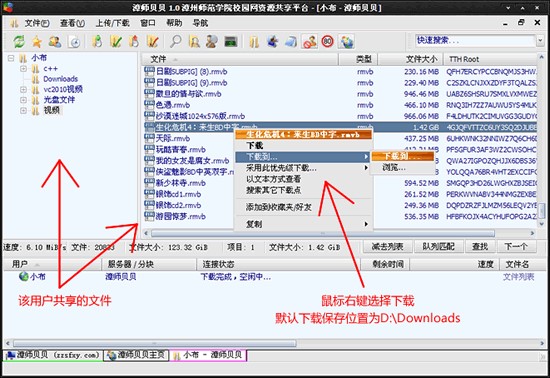The image size is (550, 378).
Task: Sort by the 类型 column header
Action: tap(358, 59)
